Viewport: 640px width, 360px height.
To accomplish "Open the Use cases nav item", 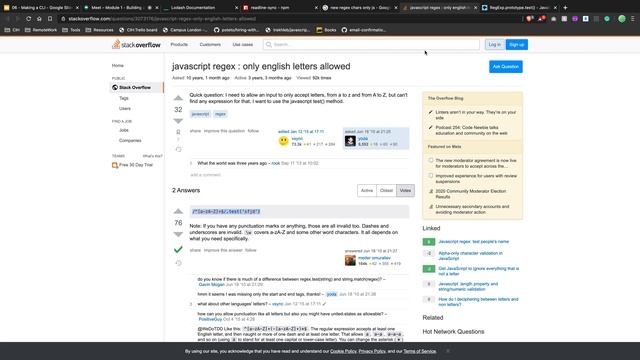I will pos(242,44).
